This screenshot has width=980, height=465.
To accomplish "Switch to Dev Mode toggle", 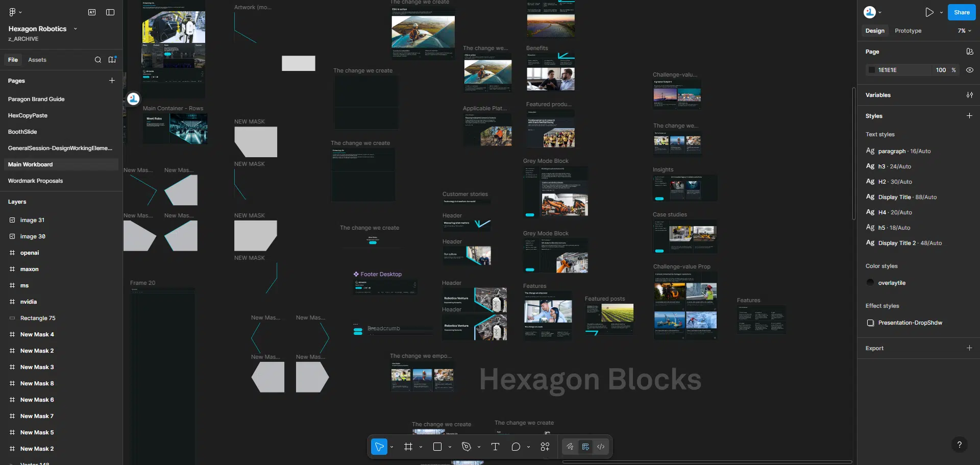I will click(601, 447).
